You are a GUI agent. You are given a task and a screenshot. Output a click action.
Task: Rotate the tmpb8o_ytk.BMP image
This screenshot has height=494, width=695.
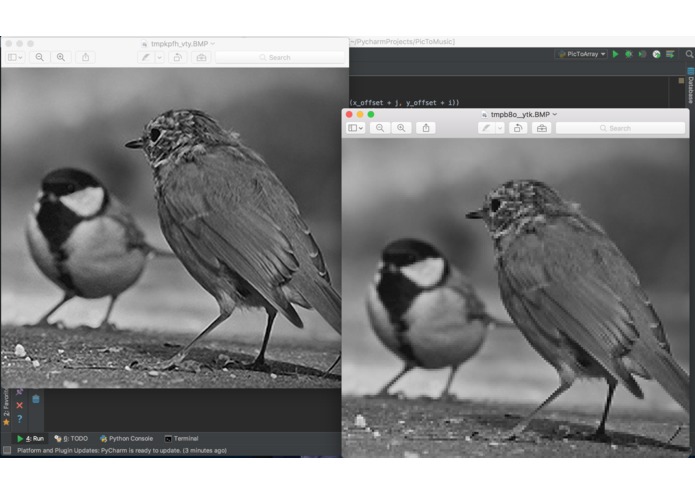point(518,128)
